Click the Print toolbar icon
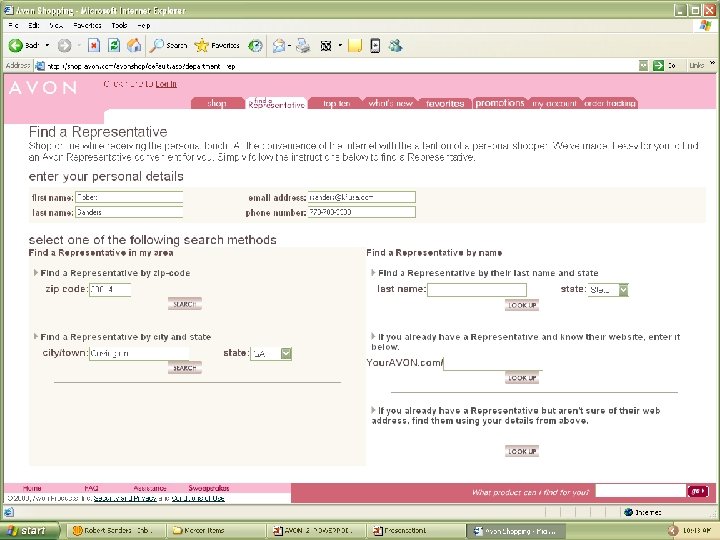Screen dimensions: 720x540 pos(303,45)
